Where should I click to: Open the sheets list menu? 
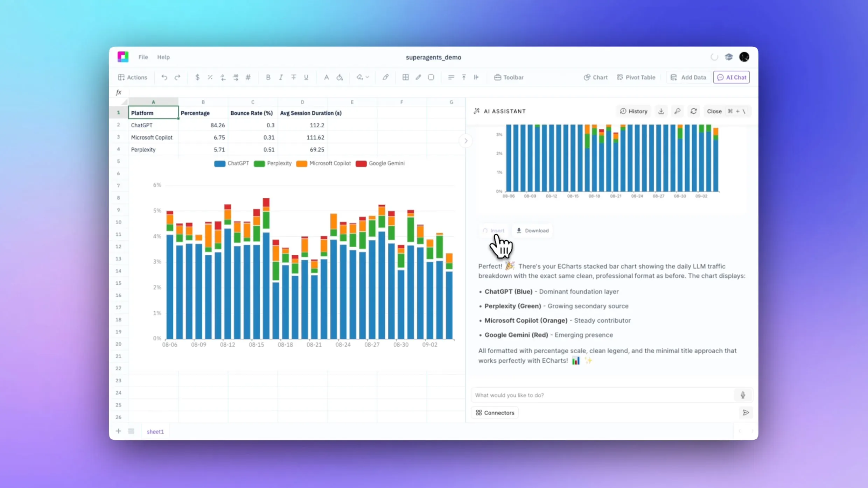click(131, 431)
